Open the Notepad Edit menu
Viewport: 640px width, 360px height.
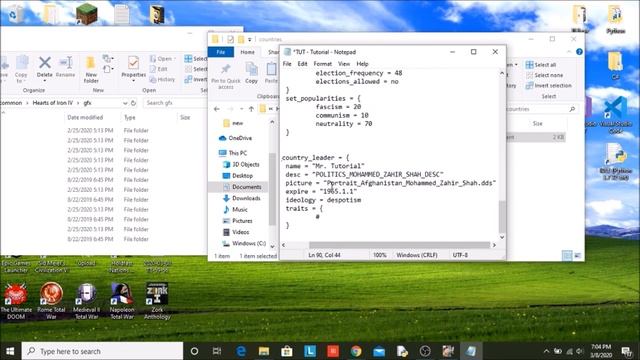(x=302, y=64)
